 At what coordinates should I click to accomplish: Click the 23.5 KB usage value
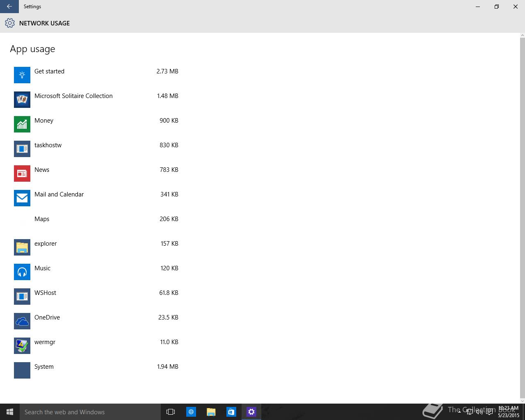tap(168, 317)
